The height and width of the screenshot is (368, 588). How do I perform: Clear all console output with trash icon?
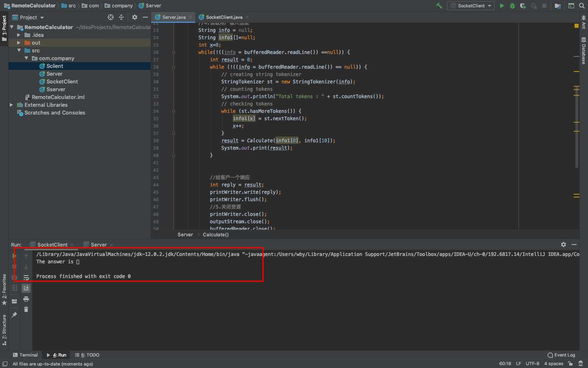(x=26, y=310)
